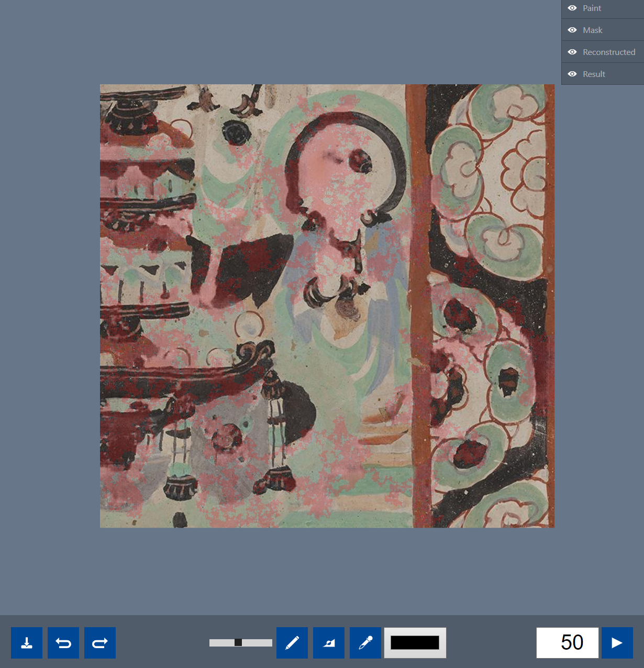Adjust the brush size slider
Viewport: 644px width, 668px height.
click(241, 642)
